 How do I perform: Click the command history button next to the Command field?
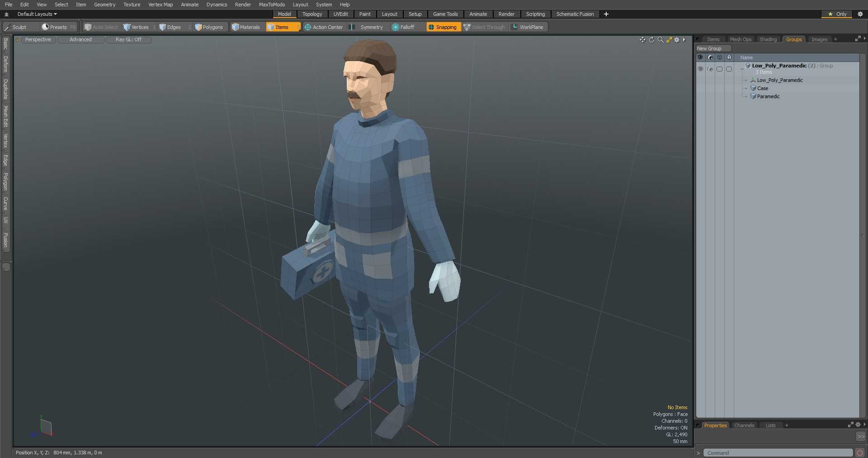point(860,453)
